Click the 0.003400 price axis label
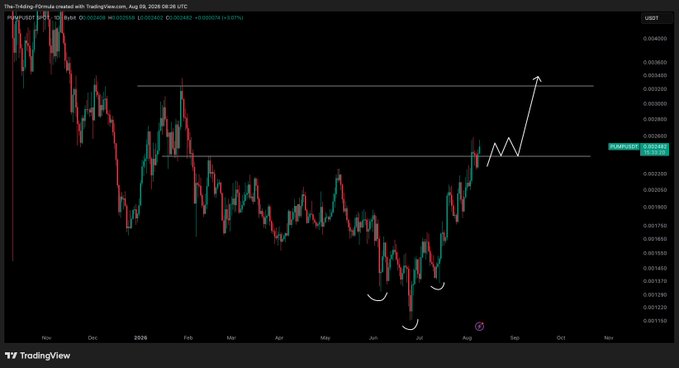 coord(655,76)
